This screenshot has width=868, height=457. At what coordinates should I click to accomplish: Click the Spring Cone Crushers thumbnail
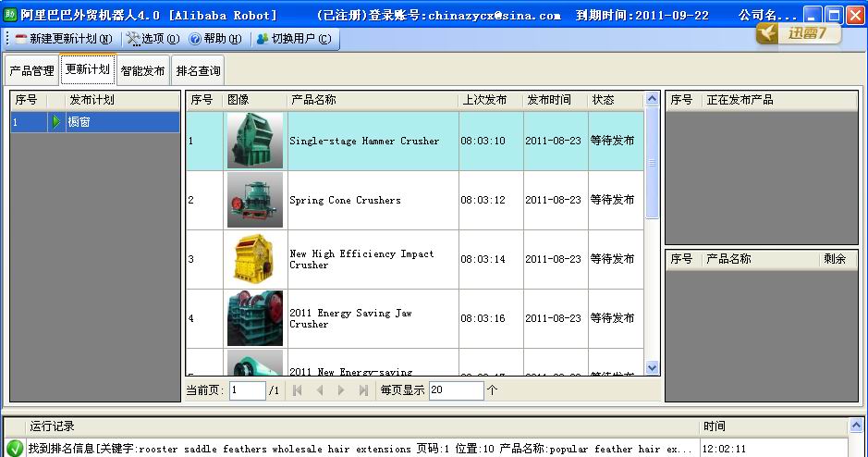tap(255, 200)
